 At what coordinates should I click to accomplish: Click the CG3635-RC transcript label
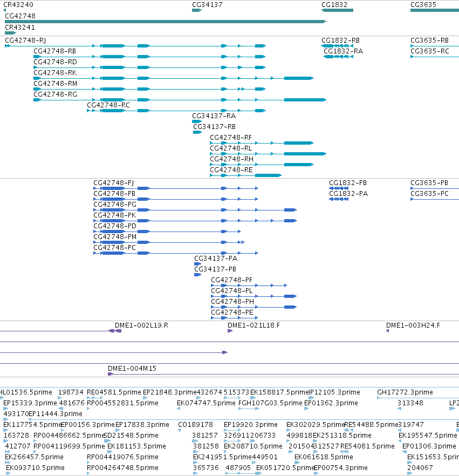tap(429, 51)
